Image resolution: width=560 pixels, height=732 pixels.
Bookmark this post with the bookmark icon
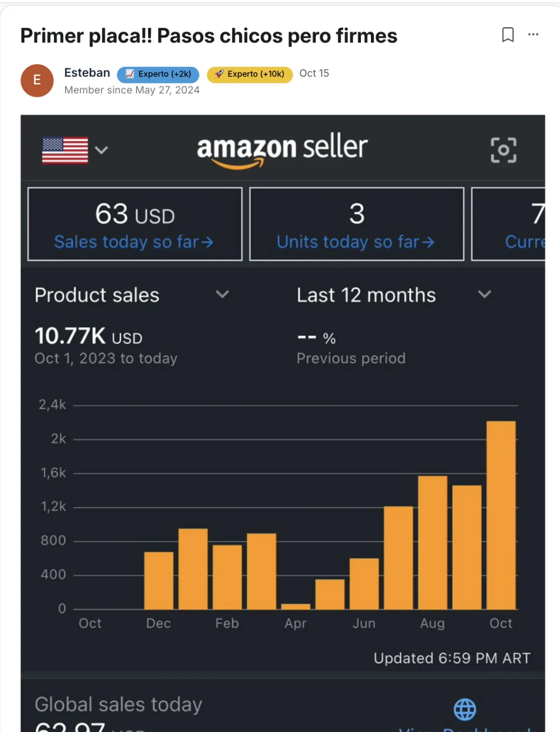(507, 35)
